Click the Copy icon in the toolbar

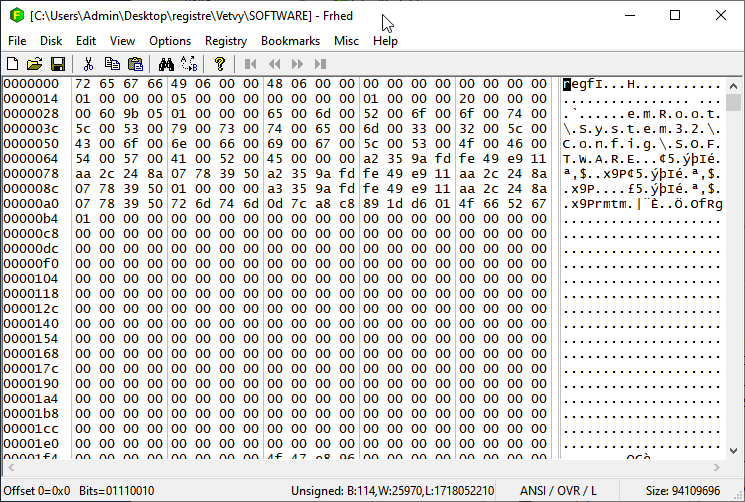[x=112, y=64]
